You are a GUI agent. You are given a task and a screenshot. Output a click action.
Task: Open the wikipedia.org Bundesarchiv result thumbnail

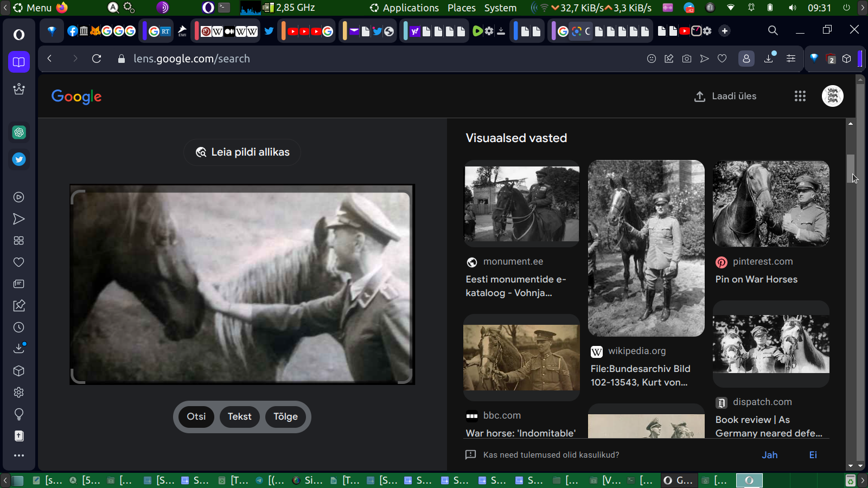tap(646, 248)
